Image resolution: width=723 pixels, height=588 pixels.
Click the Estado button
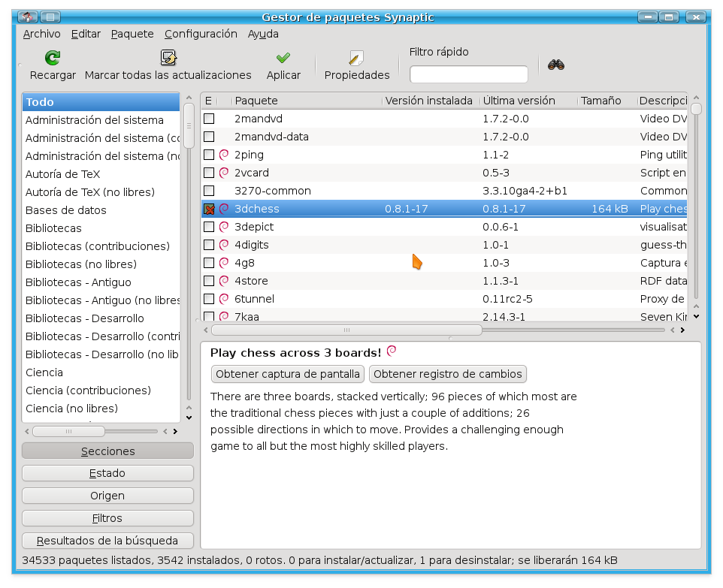pos(107,473)
